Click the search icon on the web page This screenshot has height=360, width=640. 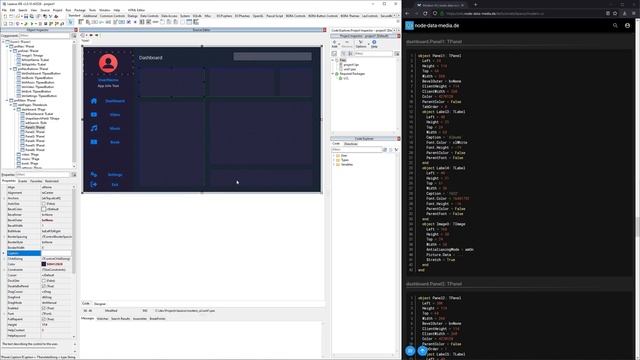pos(615,25)
